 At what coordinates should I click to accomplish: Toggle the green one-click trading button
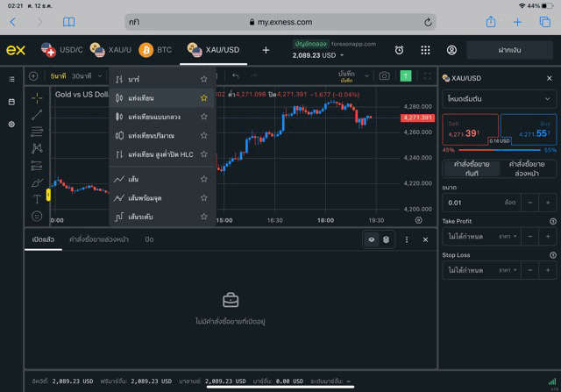[x=406, y=76]
